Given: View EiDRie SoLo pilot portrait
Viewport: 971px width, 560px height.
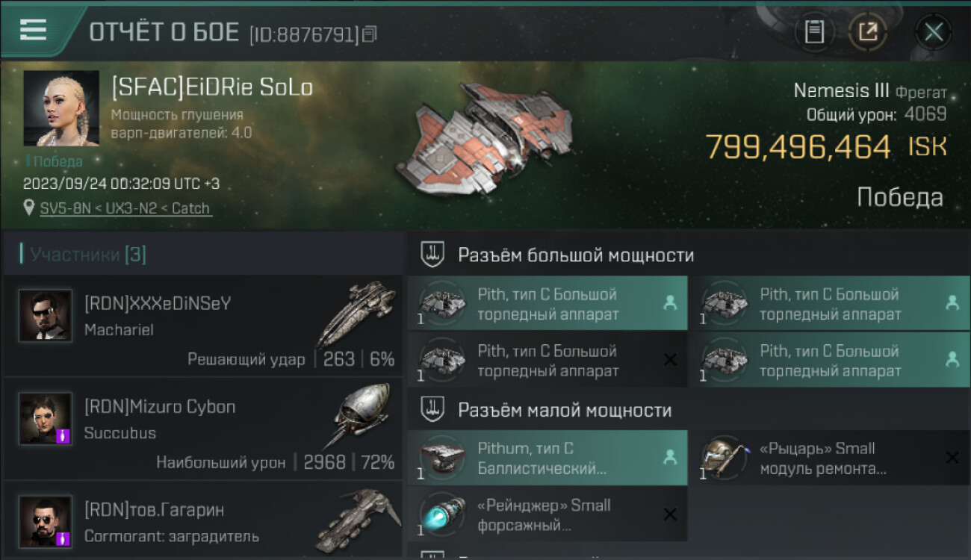Looking at the screenshot, I should tap(61, 109).
